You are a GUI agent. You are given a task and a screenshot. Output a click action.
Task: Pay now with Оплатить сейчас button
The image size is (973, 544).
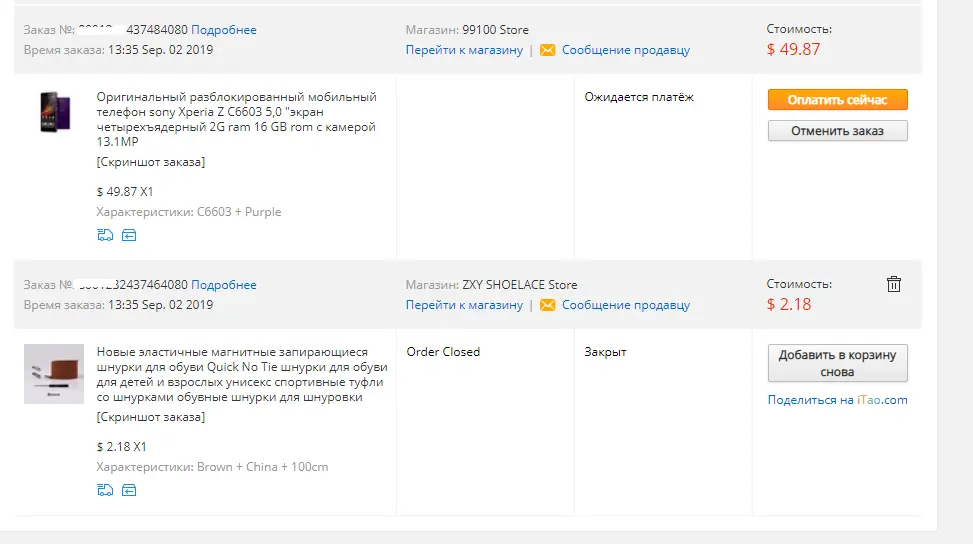[837, 100]
